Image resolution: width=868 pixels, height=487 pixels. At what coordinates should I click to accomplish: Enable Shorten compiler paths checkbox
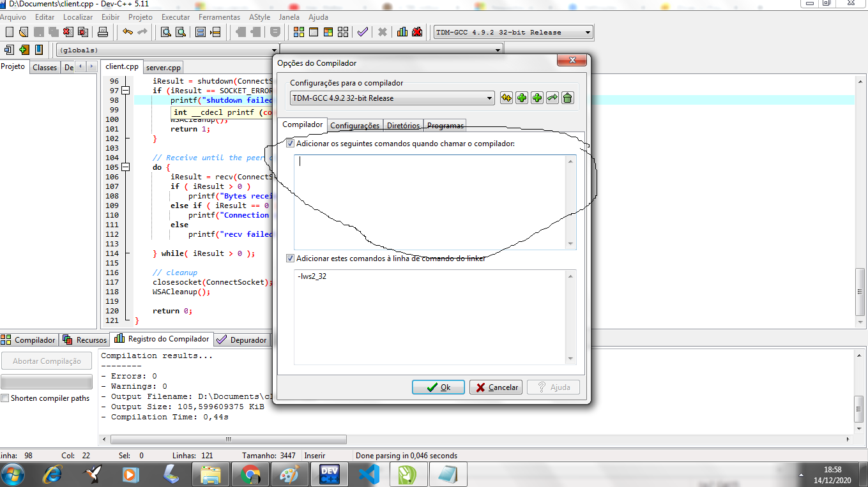tap(5, 398)
